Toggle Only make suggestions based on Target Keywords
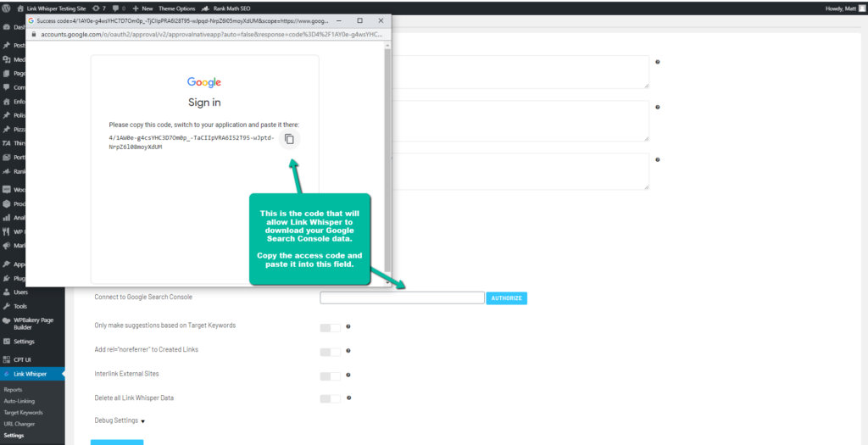 click(x=330, y=328)
